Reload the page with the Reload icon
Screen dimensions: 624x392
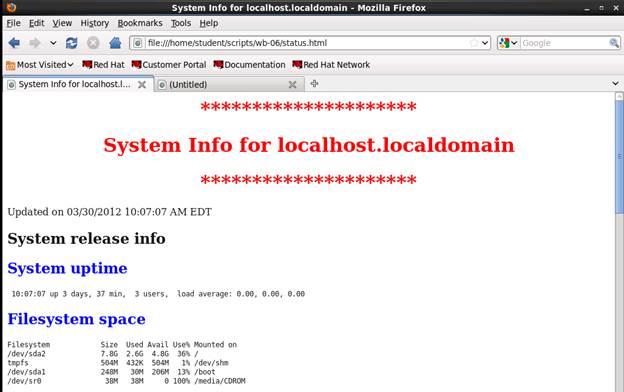(72, 43)
